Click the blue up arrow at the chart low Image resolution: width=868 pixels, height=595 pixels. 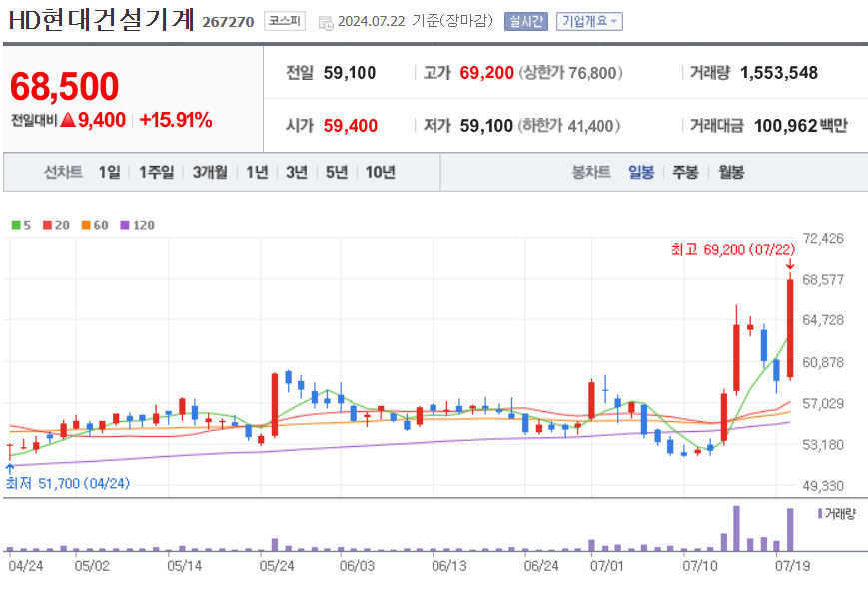pos(9,469)
